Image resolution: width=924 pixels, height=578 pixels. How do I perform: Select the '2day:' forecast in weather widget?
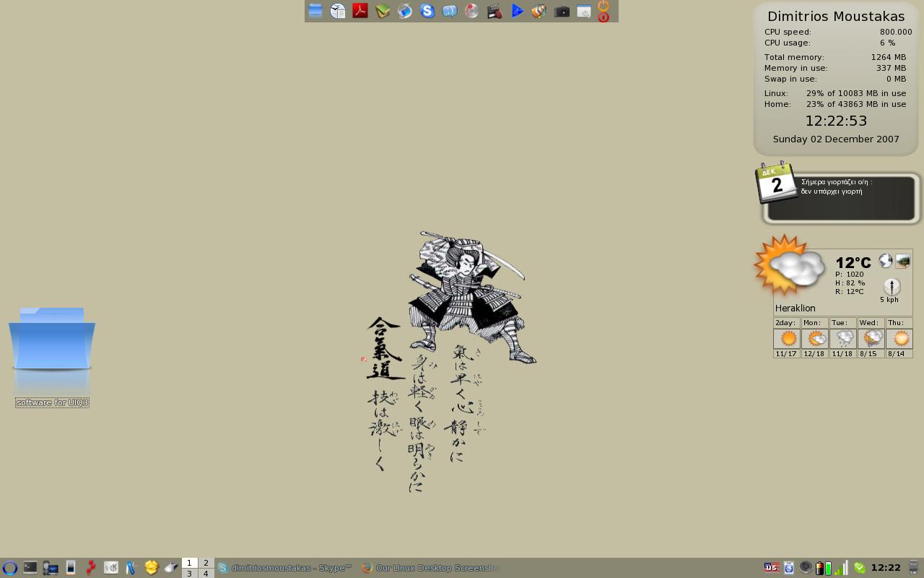[786, 337]
